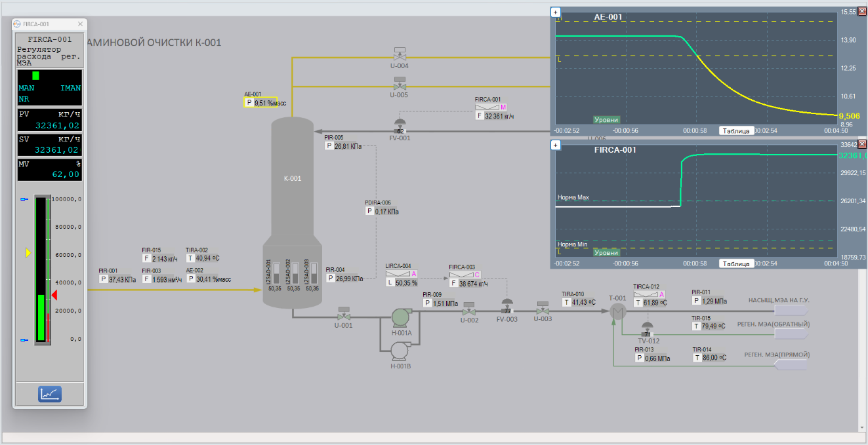Click control valve FV-003 symbol
868x445 pixels.
click(x=506, y=305)
